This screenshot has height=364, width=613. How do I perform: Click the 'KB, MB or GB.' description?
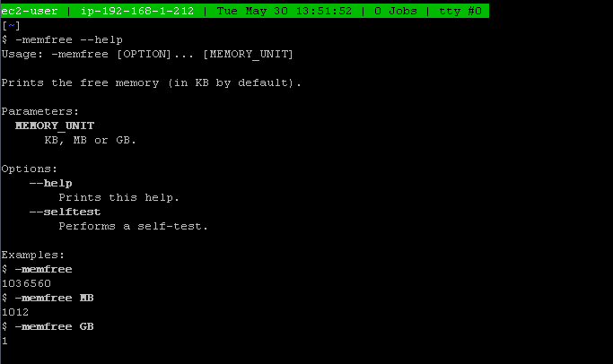91,140
